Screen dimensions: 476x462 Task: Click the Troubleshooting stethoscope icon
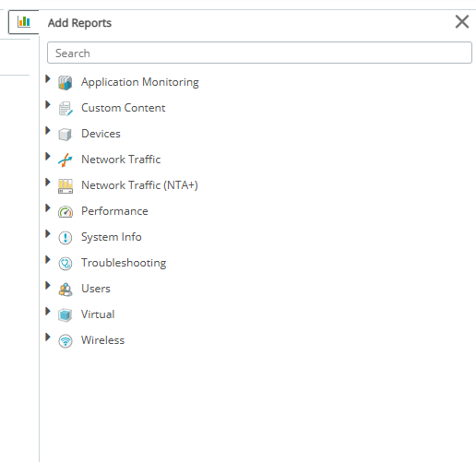coord(65,264)
